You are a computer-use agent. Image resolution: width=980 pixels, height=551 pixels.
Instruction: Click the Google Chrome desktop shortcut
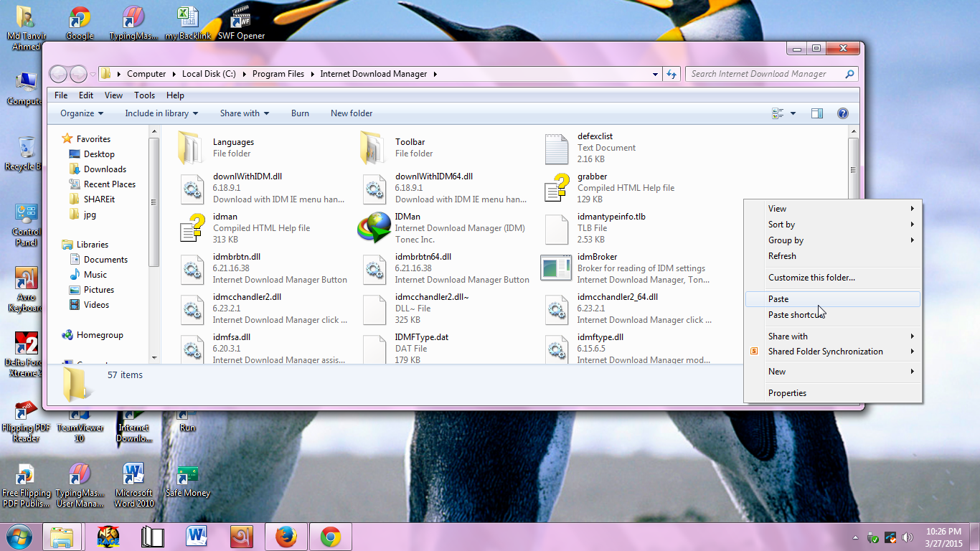pyautogui.click(x=80, y=23)
